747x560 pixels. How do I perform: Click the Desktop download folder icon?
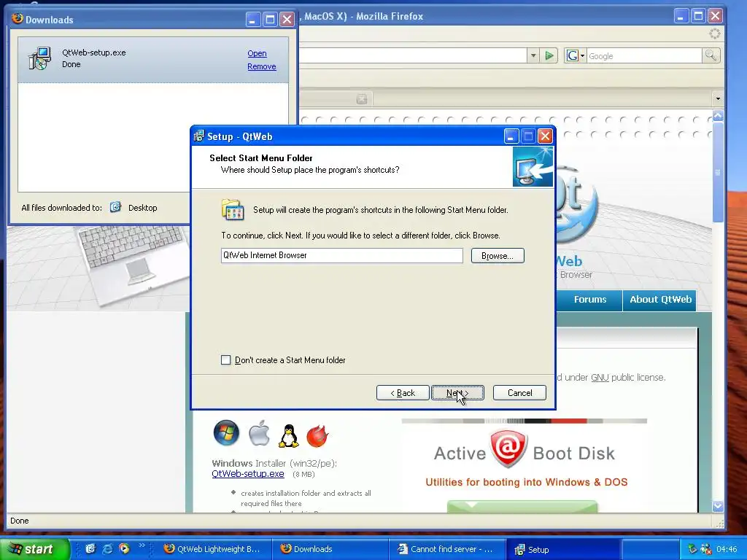(116, 207)
